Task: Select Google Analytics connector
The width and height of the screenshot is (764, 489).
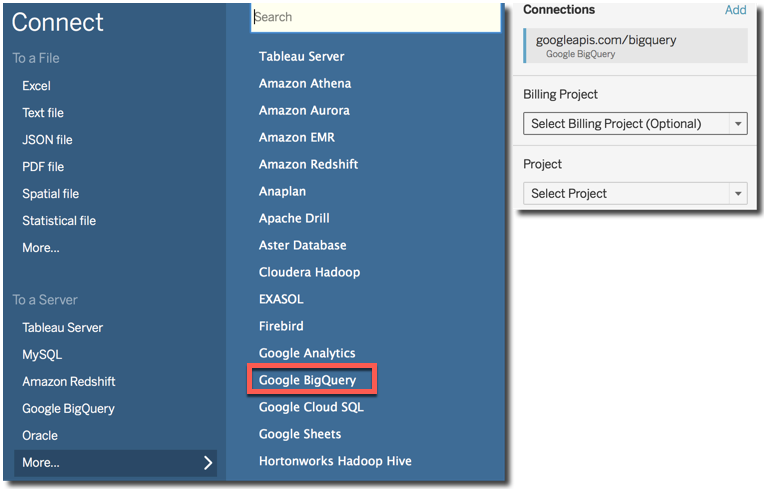Action: 307,353
